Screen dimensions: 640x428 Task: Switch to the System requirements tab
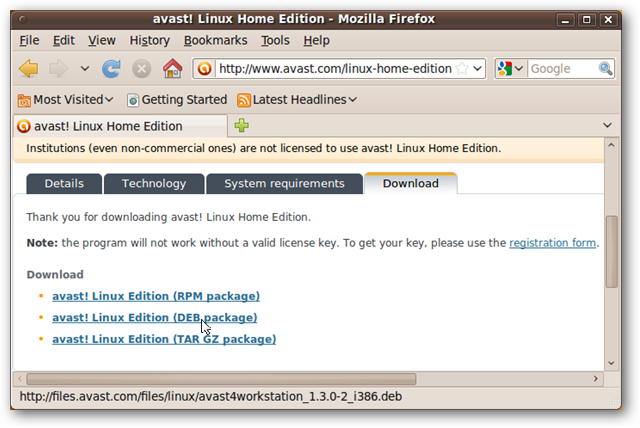[x=284, y=184]
